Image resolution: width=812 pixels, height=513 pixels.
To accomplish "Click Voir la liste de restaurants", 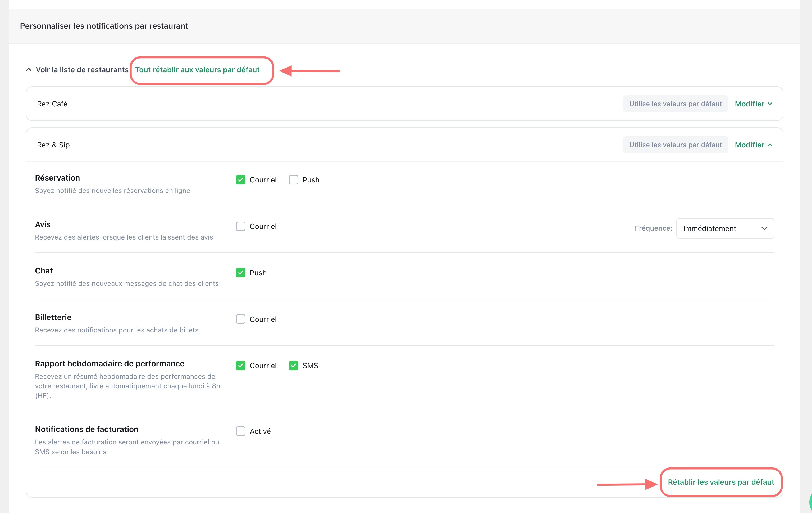I will coord(82,70).
